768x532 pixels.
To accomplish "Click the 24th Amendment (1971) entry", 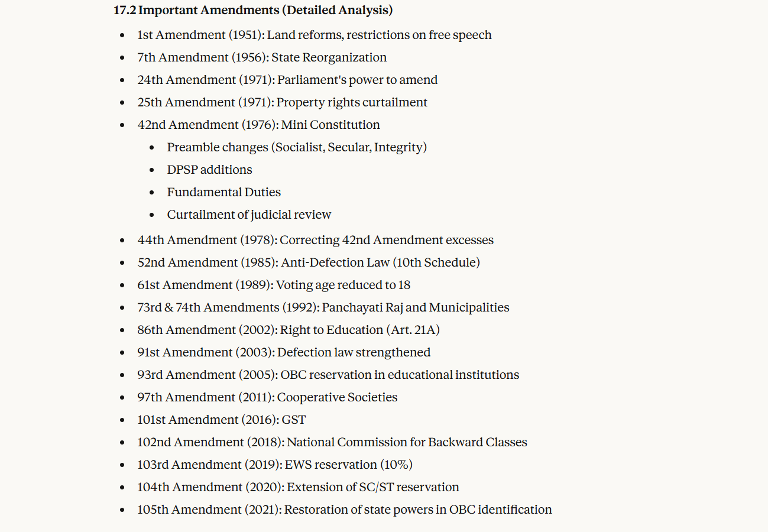I will [287, 80].
